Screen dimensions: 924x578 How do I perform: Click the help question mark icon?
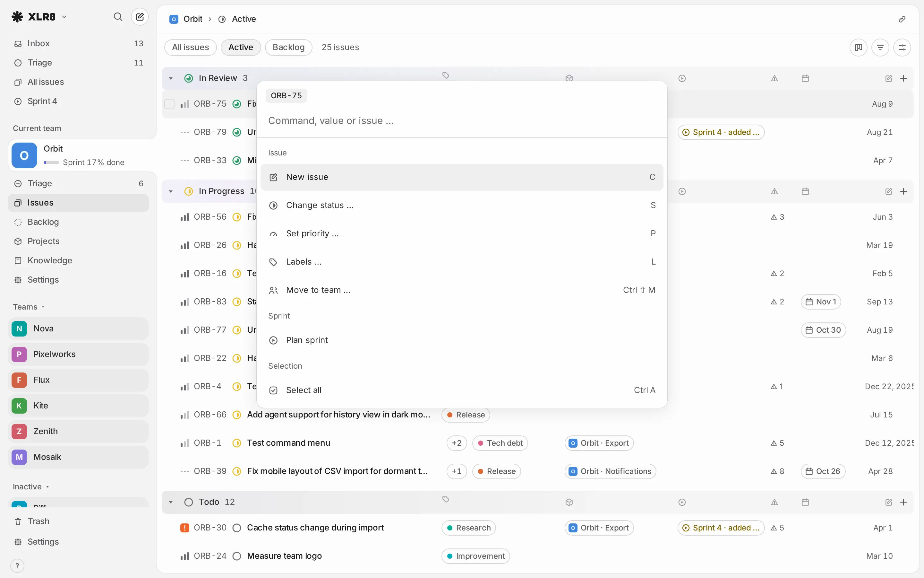click(x=17, y=566)
